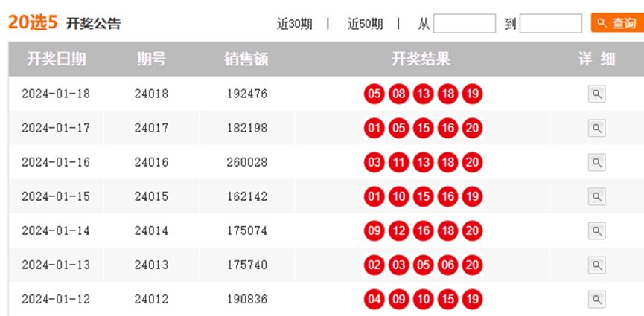Click the 20选5 title logo
Image resolution: width=644 pixels, height=316 pixels.
click(33, 22)
